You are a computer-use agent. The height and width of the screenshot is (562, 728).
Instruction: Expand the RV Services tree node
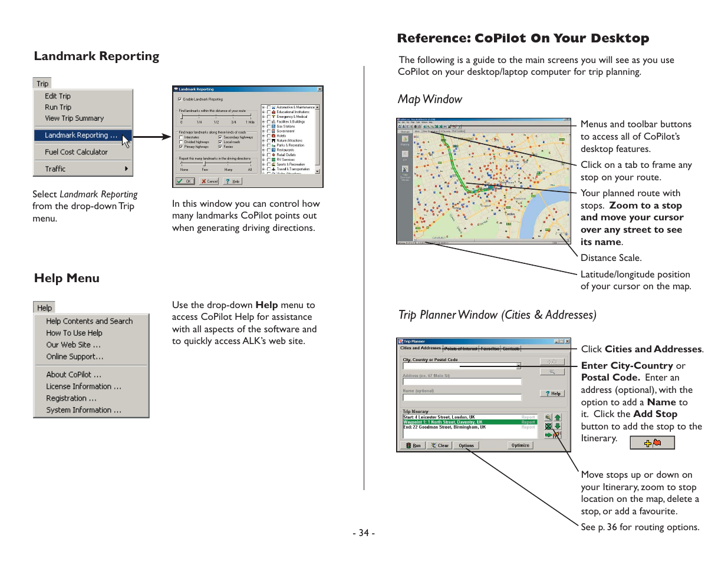click(263, 160)
